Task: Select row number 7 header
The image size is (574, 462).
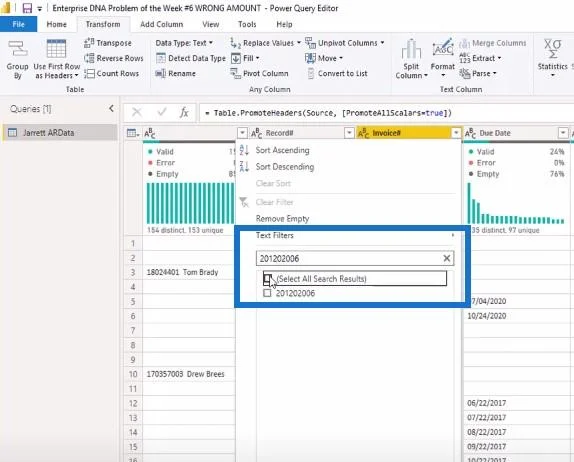Action: pos(133,330)
